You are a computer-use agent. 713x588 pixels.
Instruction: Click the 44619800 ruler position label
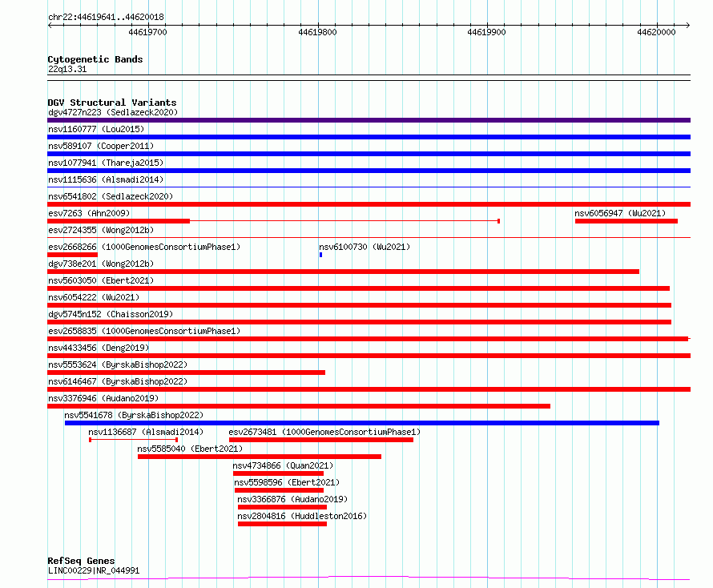tap(317, 32)
